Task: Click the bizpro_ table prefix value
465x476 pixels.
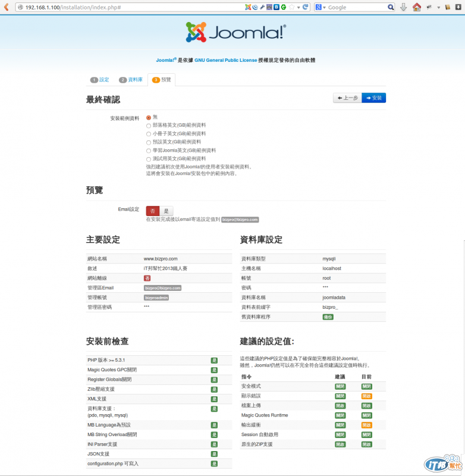Action: pos(330,307)
